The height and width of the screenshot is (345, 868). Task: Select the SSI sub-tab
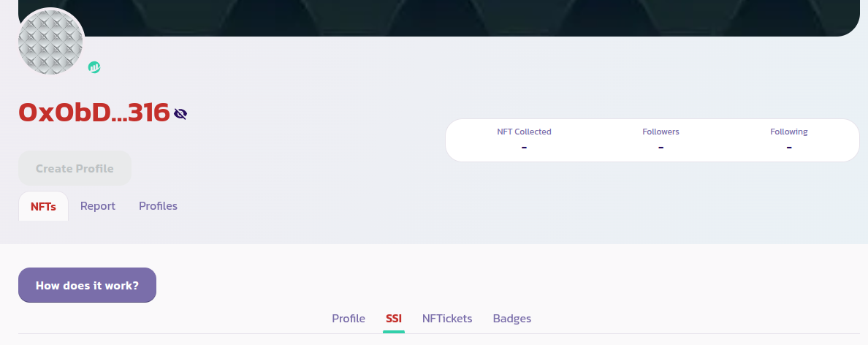click(394, 319)
